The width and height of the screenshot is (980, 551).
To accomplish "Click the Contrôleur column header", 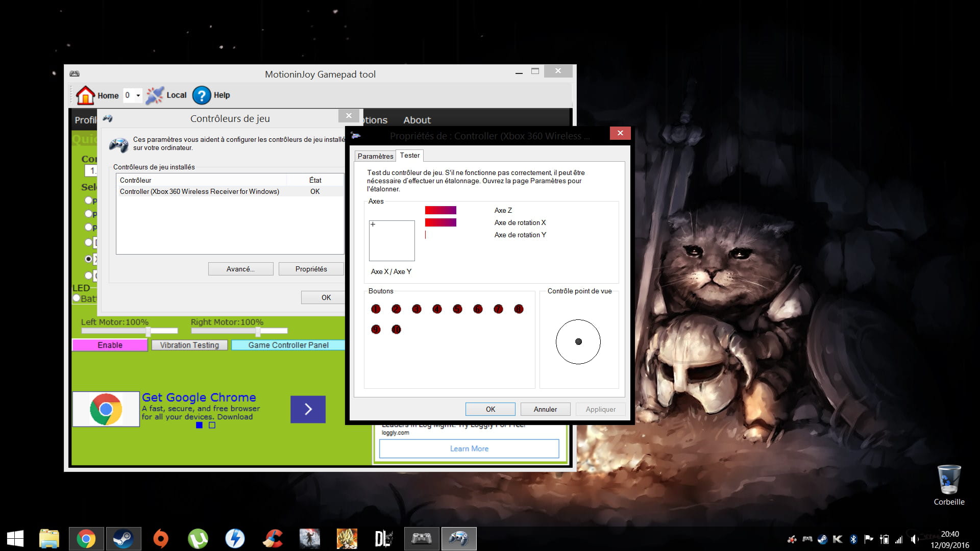I will click(202, 180).
